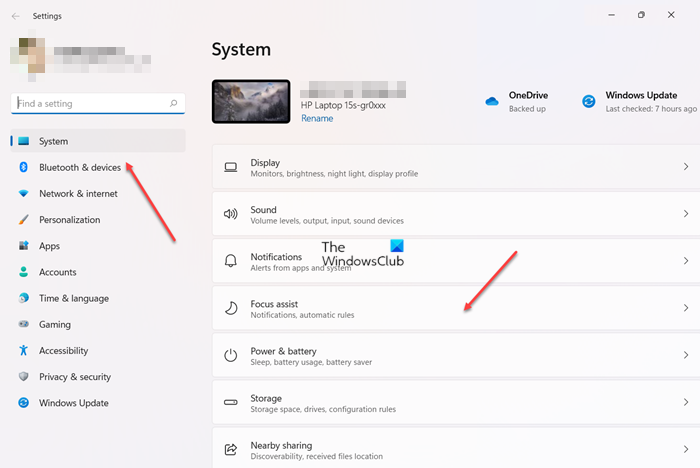Open the Storage settings card
700x468 pixels.
(x=456, y=402)
